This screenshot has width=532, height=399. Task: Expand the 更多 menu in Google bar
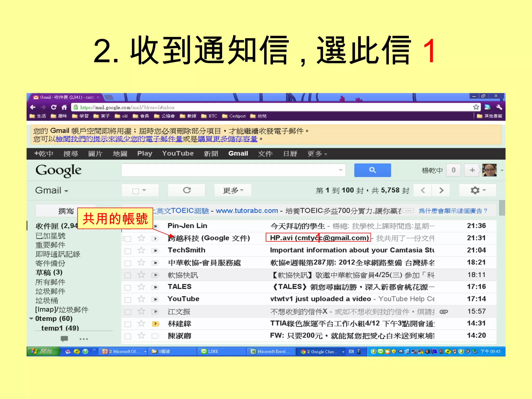point(317,154)
